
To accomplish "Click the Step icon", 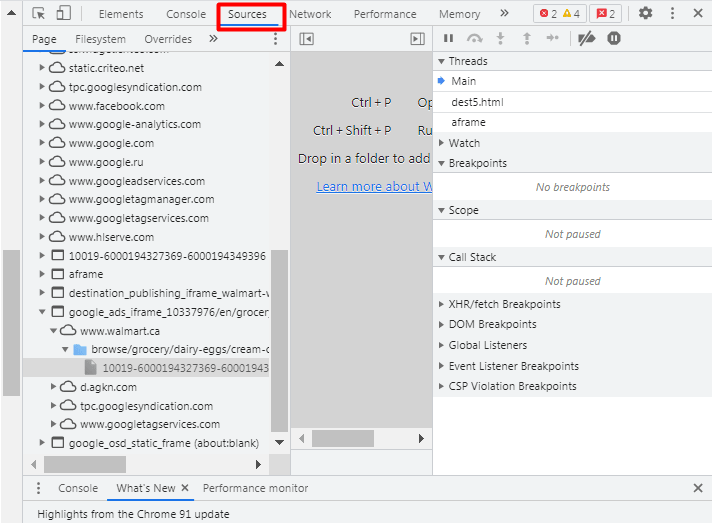I will [x=552, y=38].
